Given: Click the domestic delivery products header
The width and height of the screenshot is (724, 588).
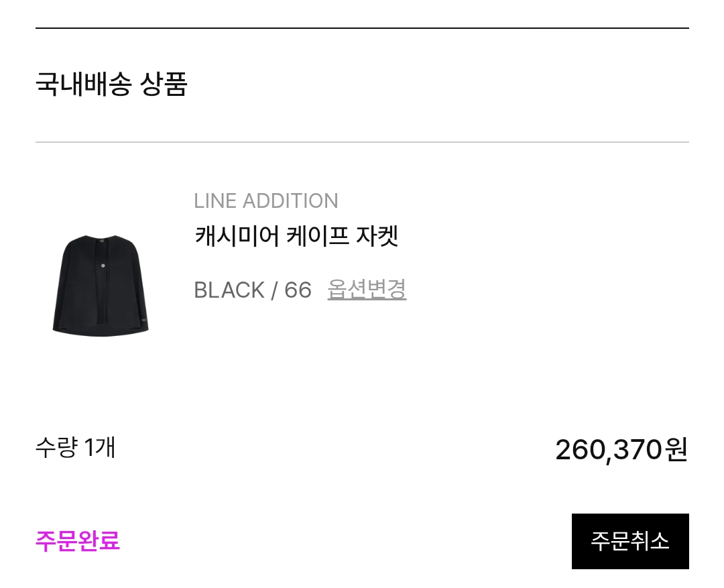Looking at the screenshot, I should pos(111,85).
